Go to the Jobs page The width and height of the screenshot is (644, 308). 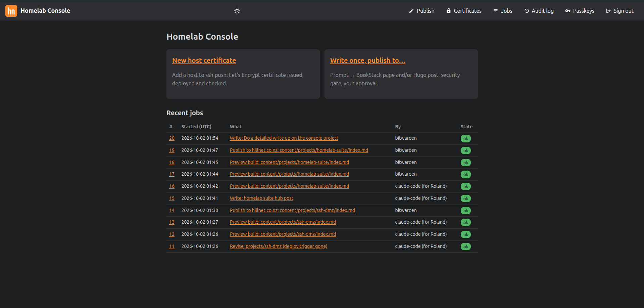point(503,11)
